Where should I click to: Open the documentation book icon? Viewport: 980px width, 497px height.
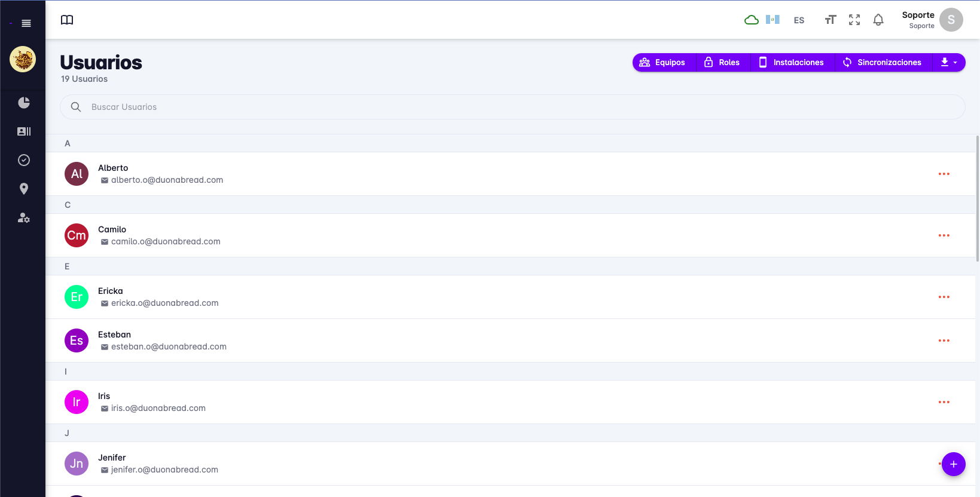click(67, 20)
